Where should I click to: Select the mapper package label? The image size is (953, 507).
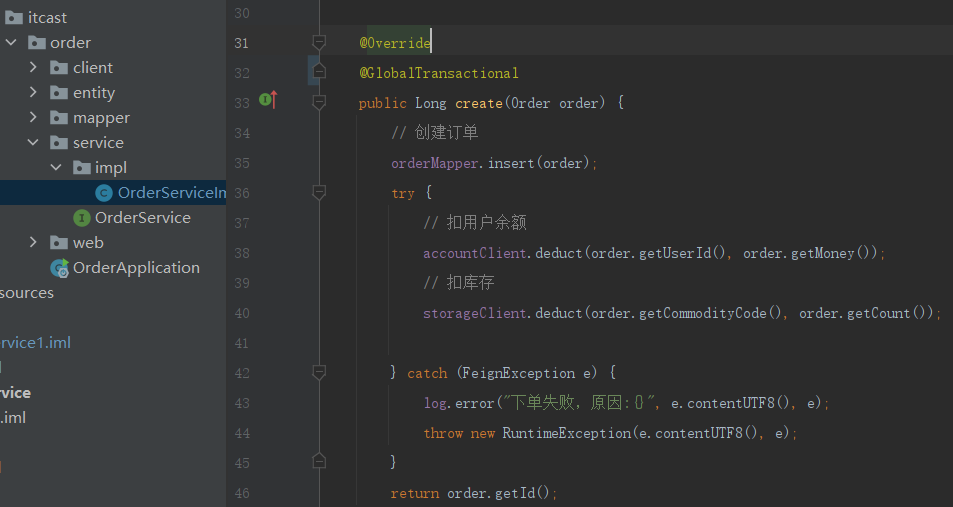[x=101, y=118]
